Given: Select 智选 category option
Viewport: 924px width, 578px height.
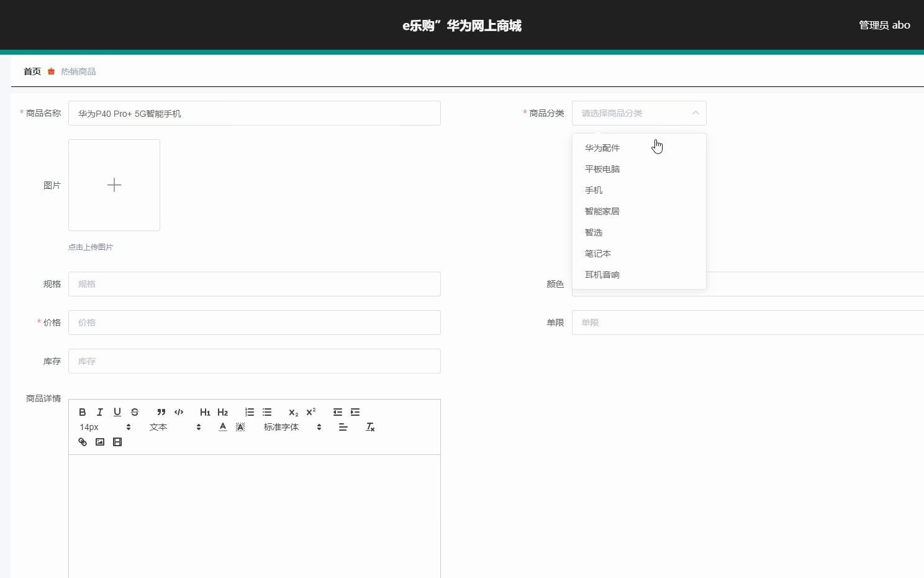Looking at the screenshot, I should click(639, 232).
